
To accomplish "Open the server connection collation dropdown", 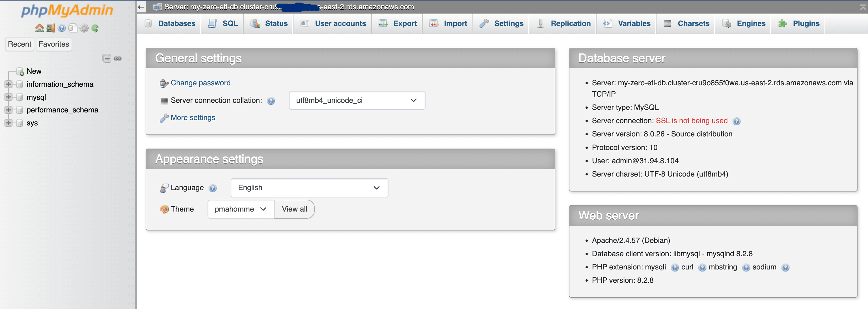I will pyautogui.click(x=357, y=100).
